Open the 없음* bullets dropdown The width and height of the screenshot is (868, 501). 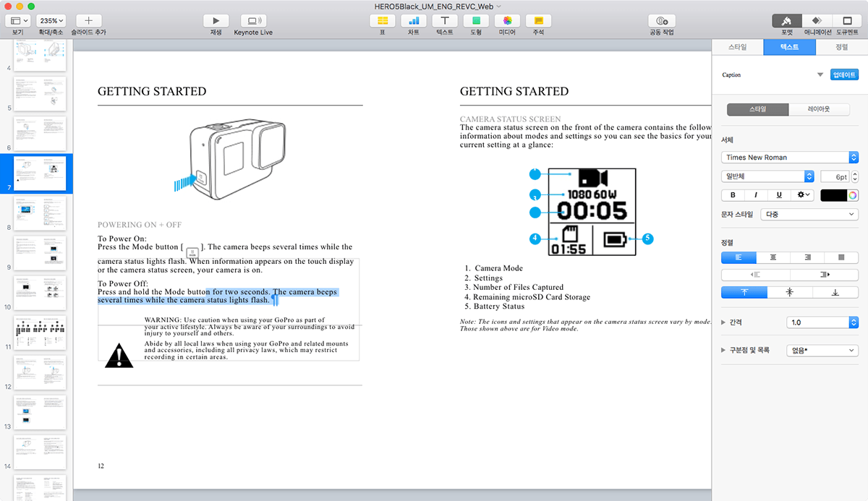coord(822,350)
